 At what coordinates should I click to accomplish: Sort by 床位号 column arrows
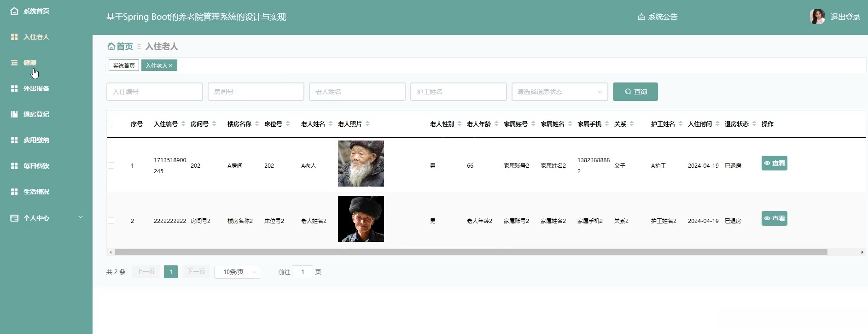pyautogui.click(x=288, y=124)
